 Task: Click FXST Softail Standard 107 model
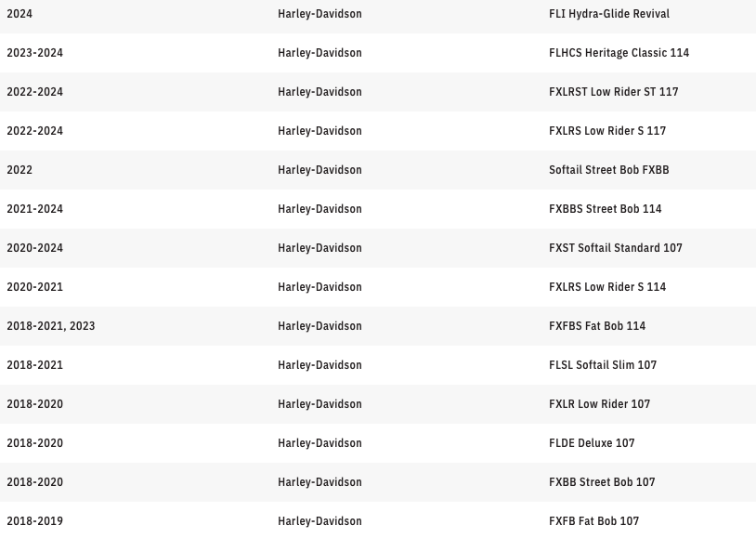coord(615,248)
